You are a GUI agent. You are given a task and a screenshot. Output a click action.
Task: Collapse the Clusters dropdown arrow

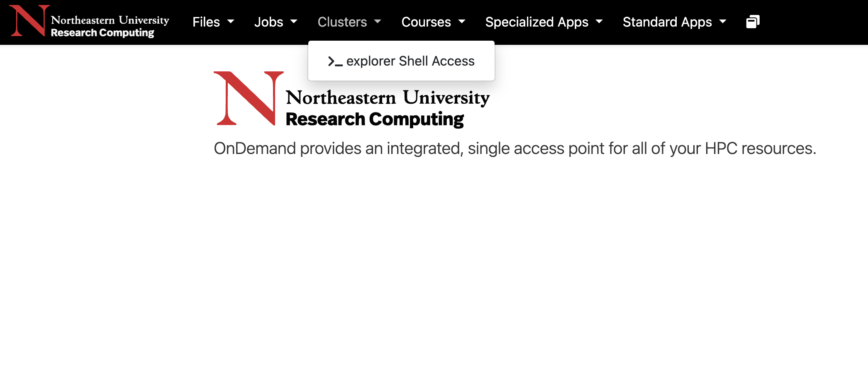pyautogui.click(x=378, y=22)
